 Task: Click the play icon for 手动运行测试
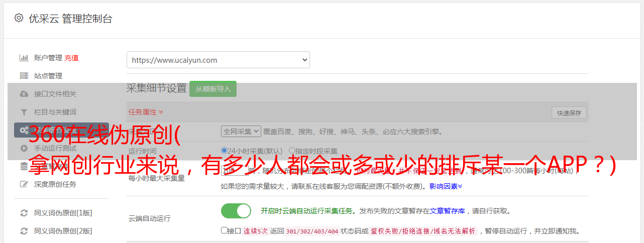[x=24, y=148]
